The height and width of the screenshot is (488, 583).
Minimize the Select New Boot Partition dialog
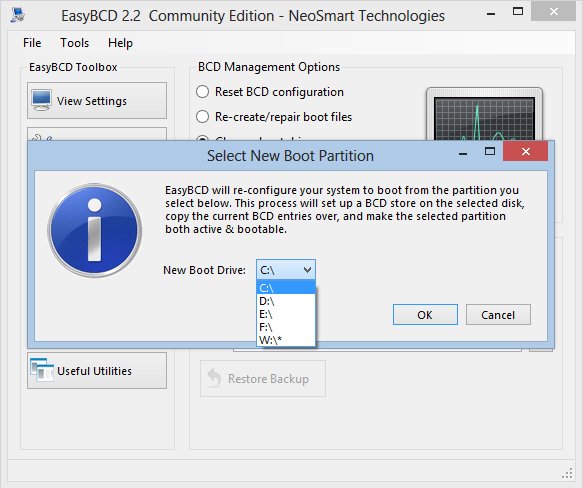[x=463, y=153]
